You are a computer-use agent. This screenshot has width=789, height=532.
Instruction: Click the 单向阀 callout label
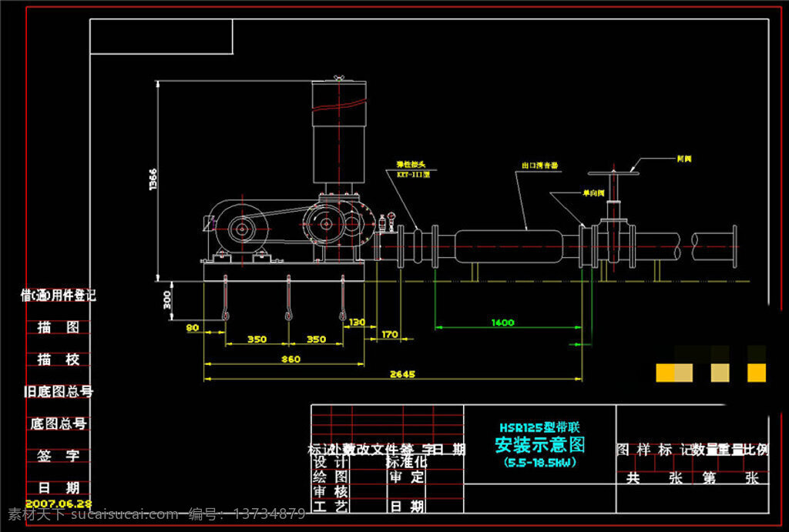coord(593,193)
